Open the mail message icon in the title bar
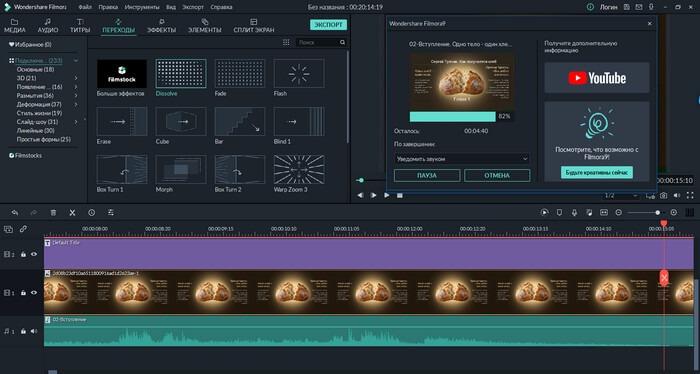This screenshot has width=700, height=374. 639,7
